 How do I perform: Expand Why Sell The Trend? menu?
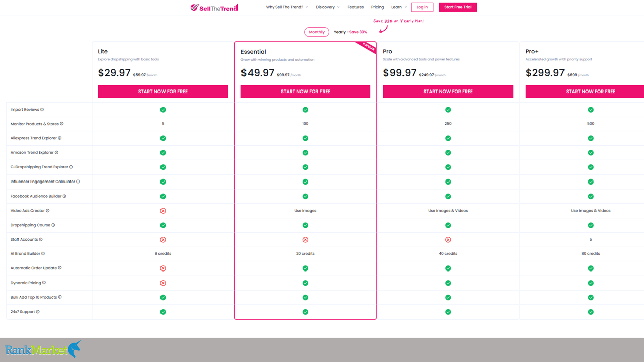point(287,7)
